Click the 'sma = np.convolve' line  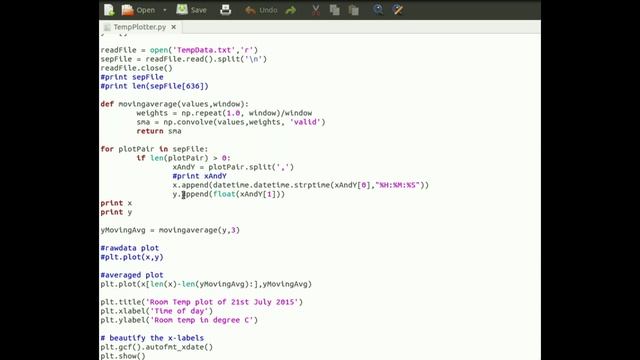[x=231, y=122]
